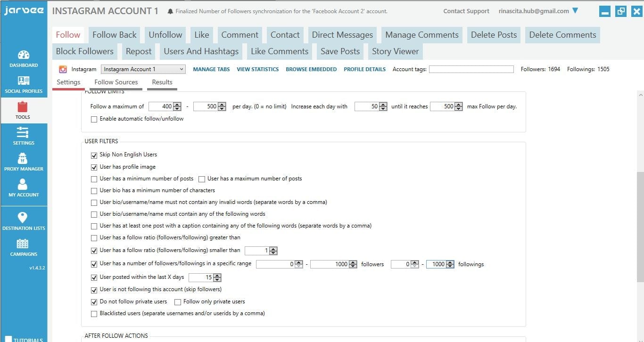Switch to Results sub-tab
Screen dimensions: 644x342
point(162,82)
